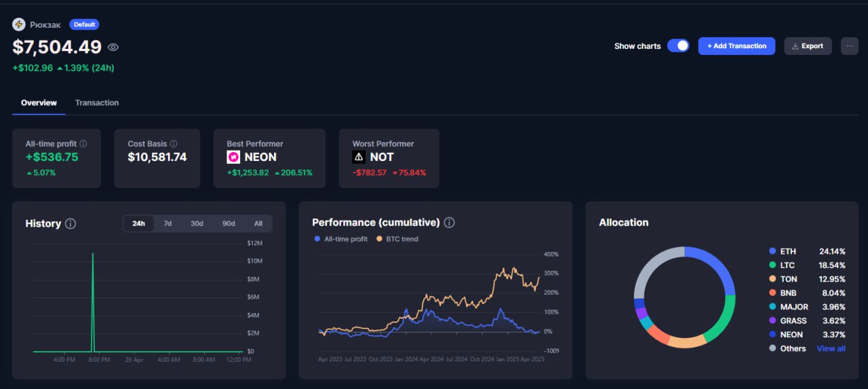
Task: Click the +$1,253.82 best performer gain
Action: 248,172
